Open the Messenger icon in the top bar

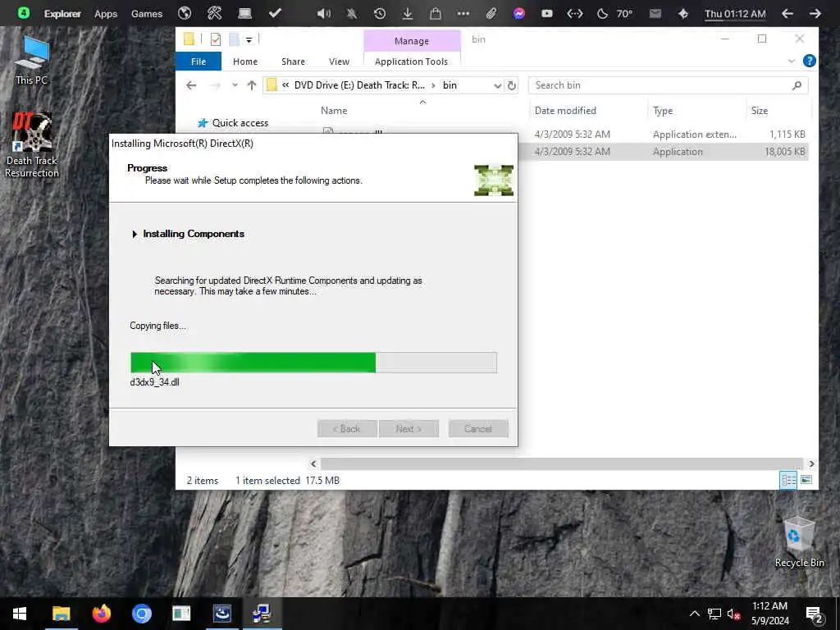click(x=519, y=13)
